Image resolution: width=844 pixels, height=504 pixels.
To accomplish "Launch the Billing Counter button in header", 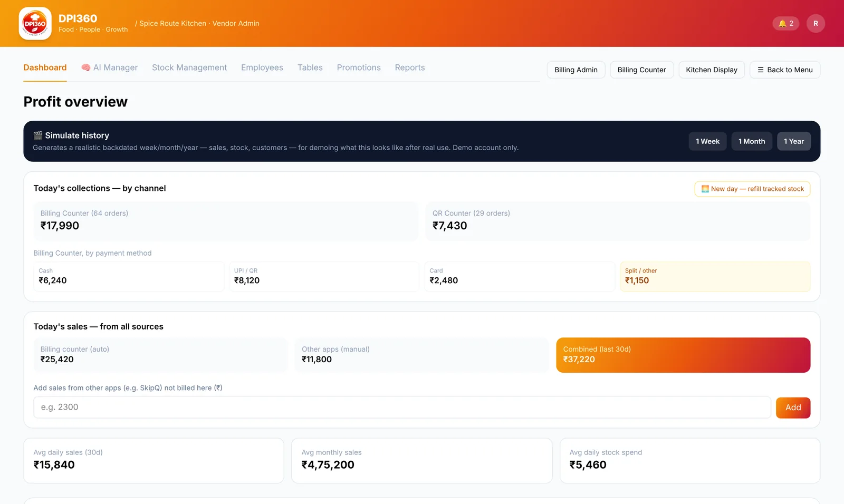I will click(x=642, y=70).
